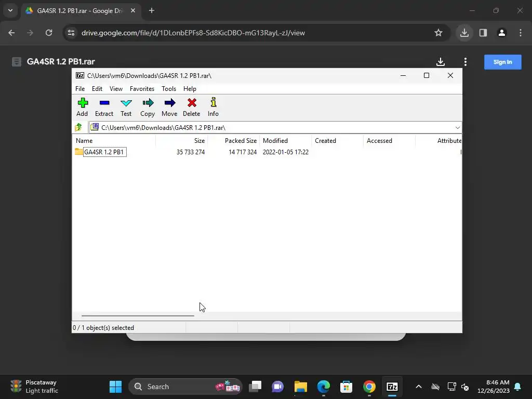The height and width of the screenshot is (399, 532).
Task: Extract the archive with the Extract tool
Action: click(x=104, y=107)
